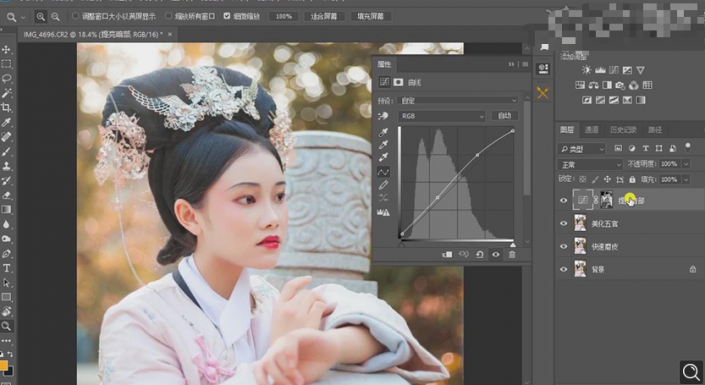Click reset to adjustment defaults icon
The height and width of the screenshot is (385, 705).
pos(480,255)
